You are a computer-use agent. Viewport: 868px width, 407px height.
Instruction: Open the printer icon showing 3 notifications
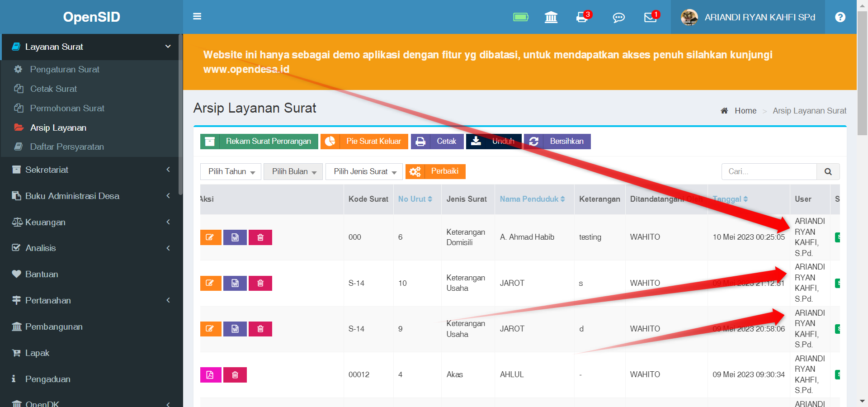point(583,17)
